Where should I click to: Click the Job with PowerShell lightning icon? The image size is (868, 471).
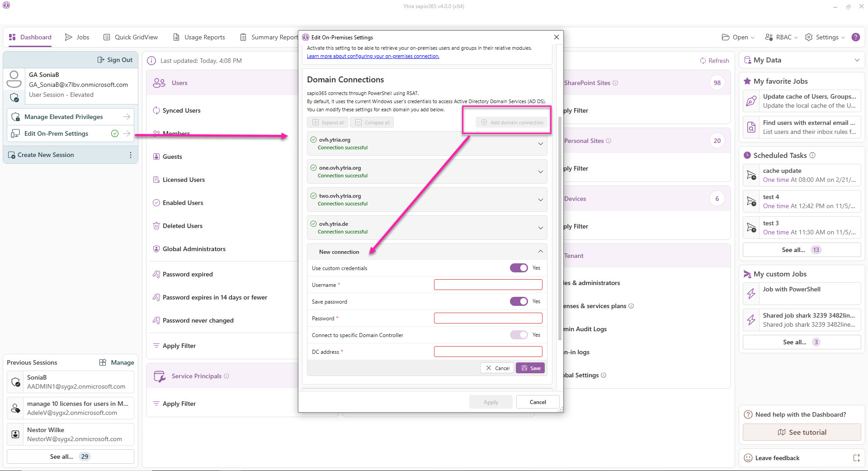(751, 294)
